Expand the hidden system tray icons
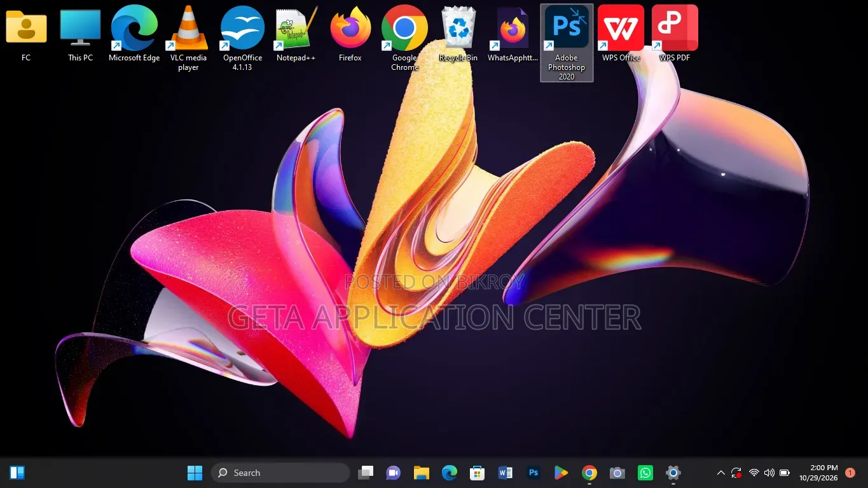This screenshot has height=488, width=868. (x=721, y=473)
